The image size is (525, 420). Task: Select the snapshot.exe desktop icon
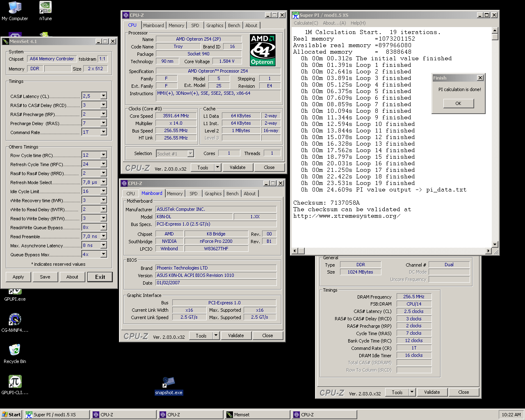[x=169, y=386]
